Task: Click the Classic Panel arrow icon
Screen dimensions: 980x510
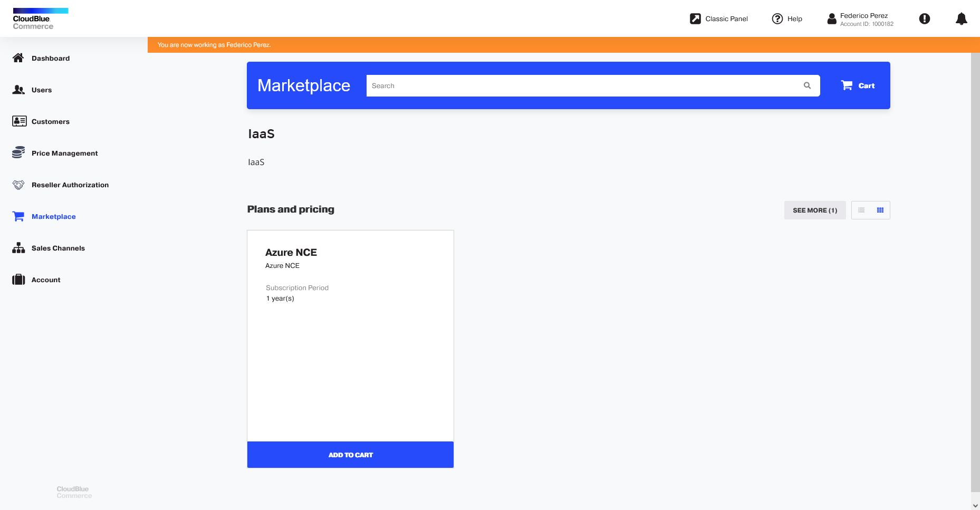Action: (695, 19)
